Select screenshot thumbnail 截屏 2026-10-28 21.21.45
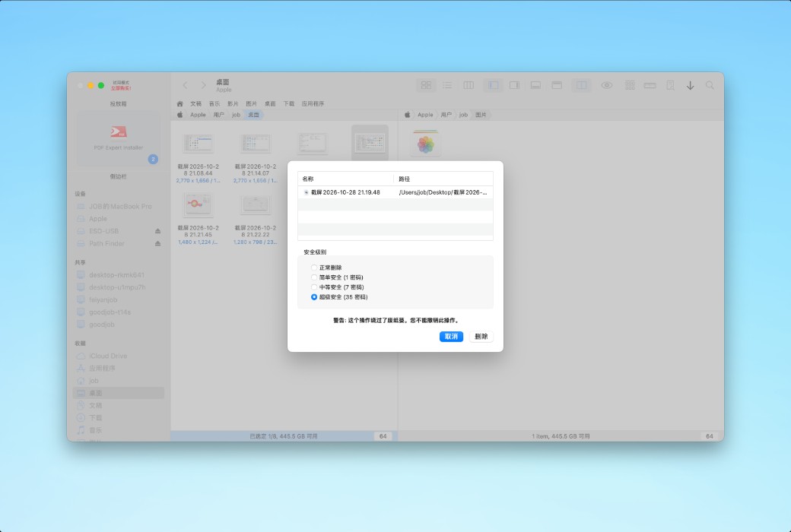 click(x=199, y=204)
